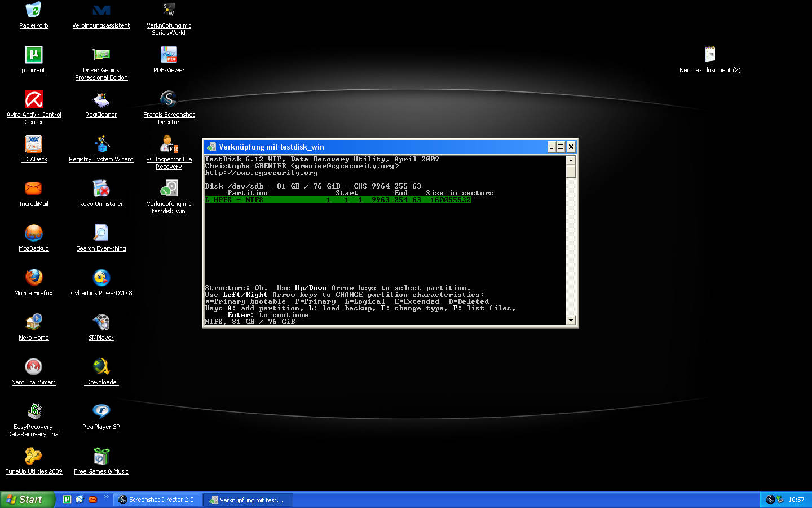812x508 pixels.
Task: Select the Registry System Wizard icon
Action: [101, 144]
